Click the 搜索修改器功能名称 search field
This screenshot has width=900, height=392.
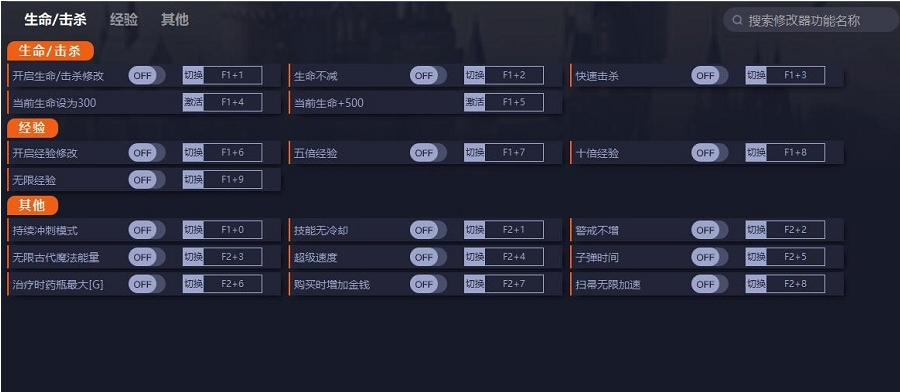(809, 21)
